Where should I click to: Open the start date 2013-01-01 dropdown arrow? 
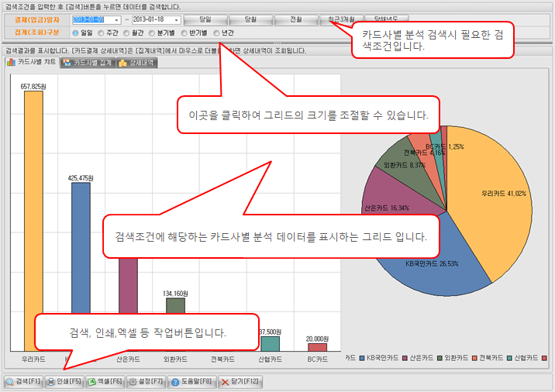(116, 20)
